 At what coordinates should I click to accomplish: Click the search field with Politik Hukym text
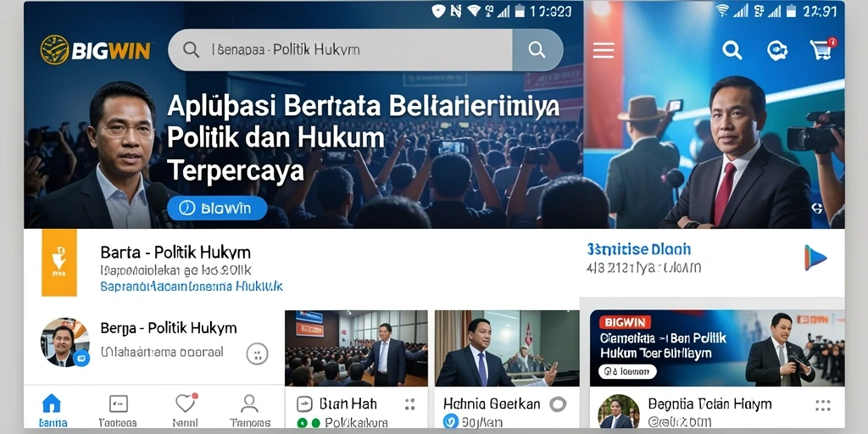pyautogui.click(x=340, y=50)
